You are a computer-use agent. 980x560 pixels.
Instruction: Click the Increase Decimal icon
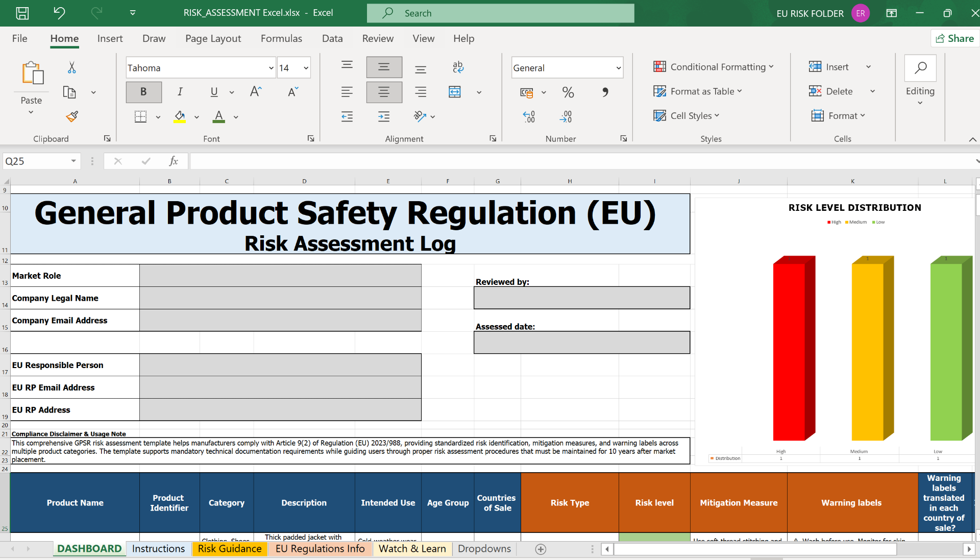(529, 116)
